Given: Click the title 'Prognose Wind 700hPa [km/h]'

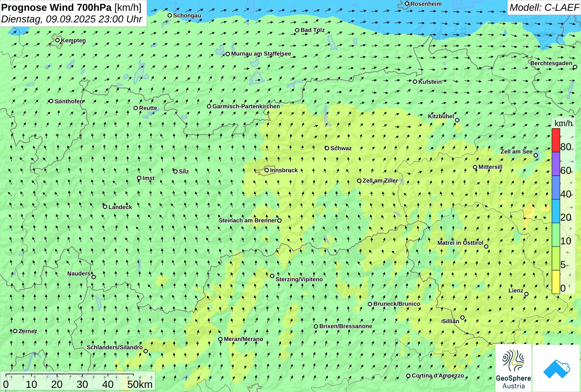Looking at the screenshot, I should click(x=71, y=7).
